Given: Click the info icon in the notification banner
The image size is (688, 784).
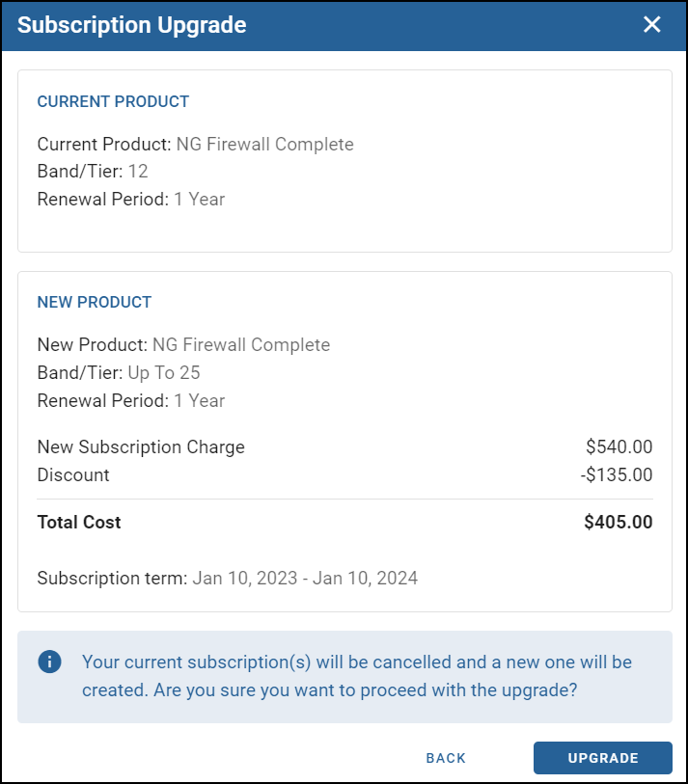Looking at the screenshot, I should tap(49, 662).
